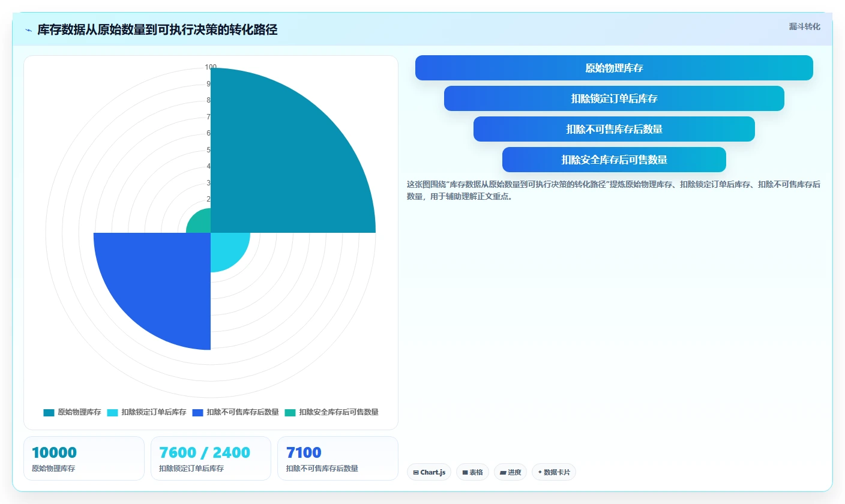Select the 原始物理库存 funnel bar
Screen dimensions: 845x504
614,68
